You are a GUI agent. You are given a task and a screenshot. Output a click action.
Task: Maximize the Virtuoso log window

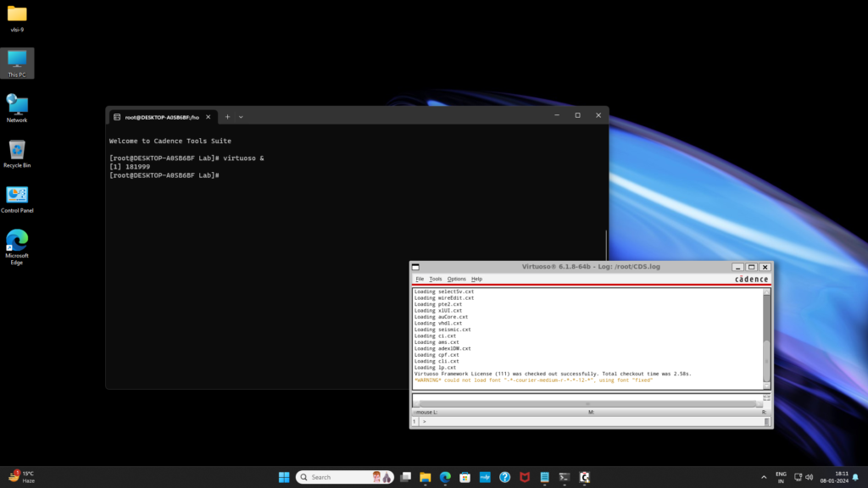pos(752,267)
